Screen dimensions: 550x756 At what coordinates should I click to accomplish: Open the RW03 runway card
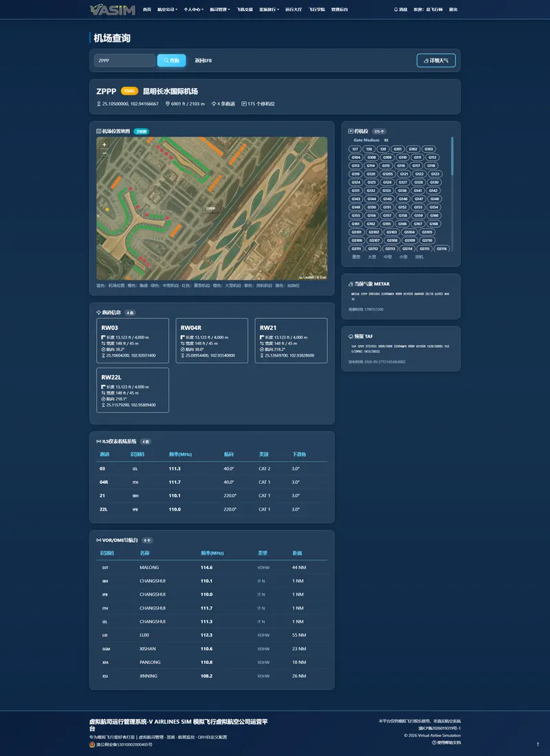(x=133, y=340)
